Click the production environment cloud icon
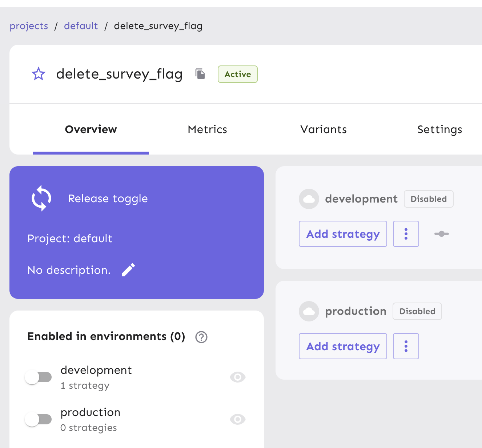482x448 pixels. pyautogui.click(x=309, y=311)
